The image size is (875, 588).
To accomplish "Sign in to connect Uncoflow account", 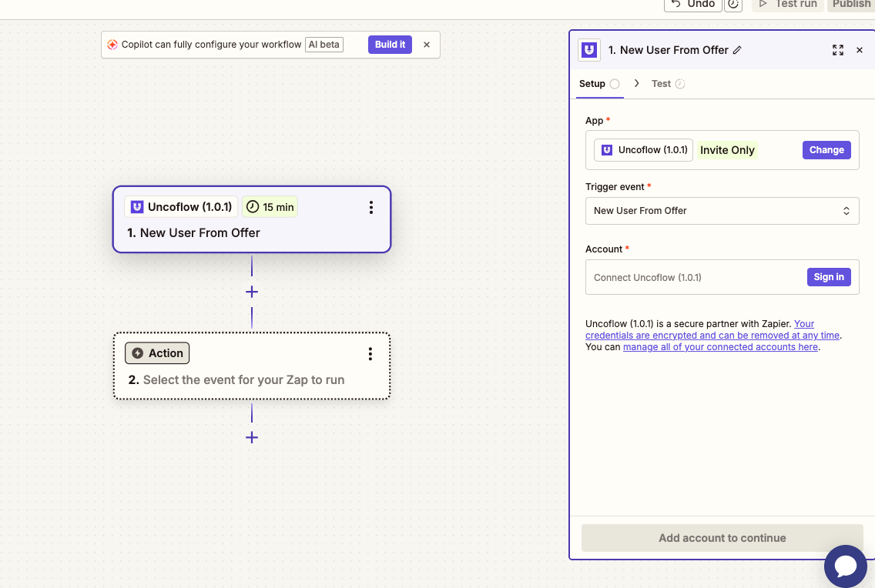I will (x=829, y=277).
